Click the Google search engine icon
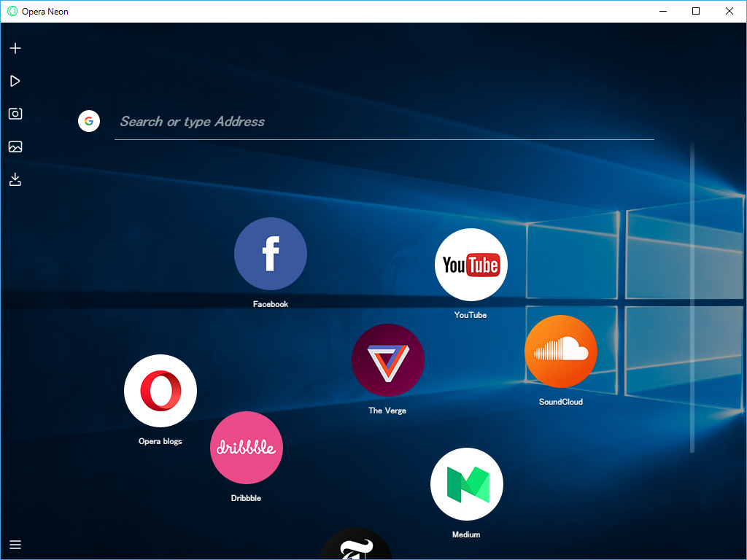 point(89,121)
